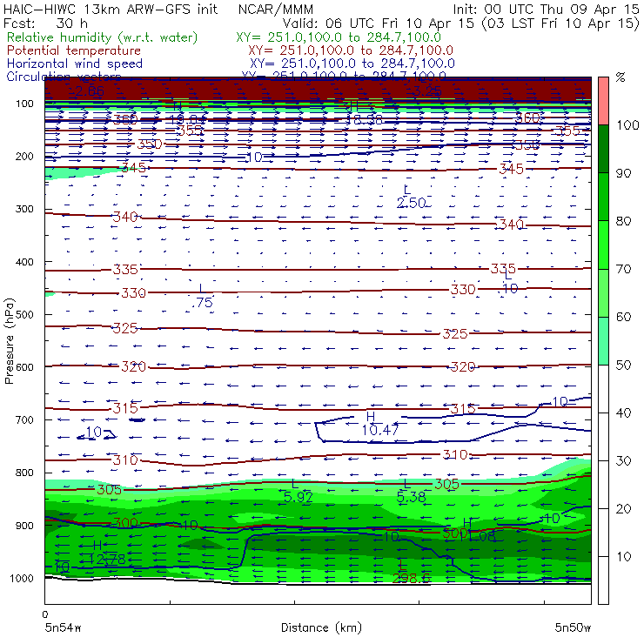Viewport: 644px width, 644px height.
Task: Click the 70-80% bright green color bar segment
Action: [x=603, y=245]
